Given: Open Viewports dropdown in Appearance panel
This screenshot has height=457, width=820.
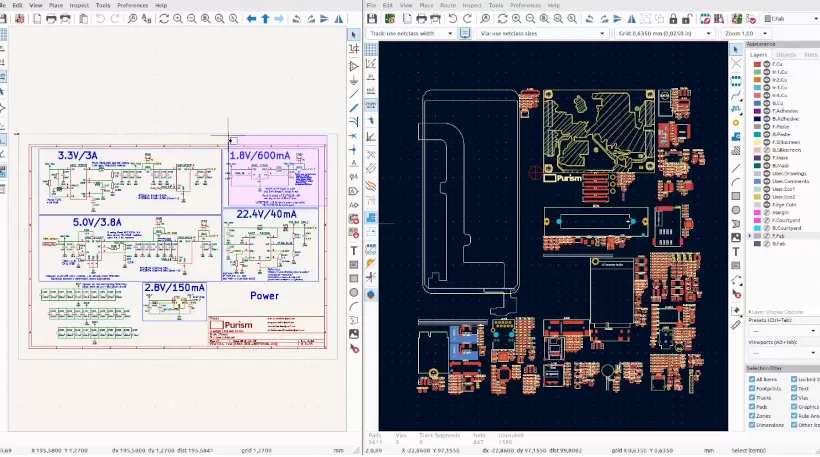Looking at the screenshot, I should [x=782, y=353].
